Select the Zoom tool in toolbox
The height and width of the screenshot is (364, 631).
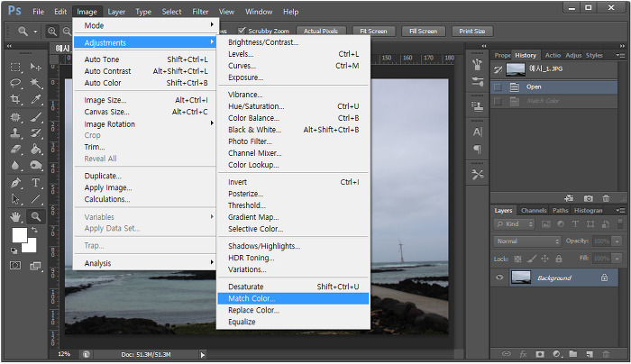[36, 217]
